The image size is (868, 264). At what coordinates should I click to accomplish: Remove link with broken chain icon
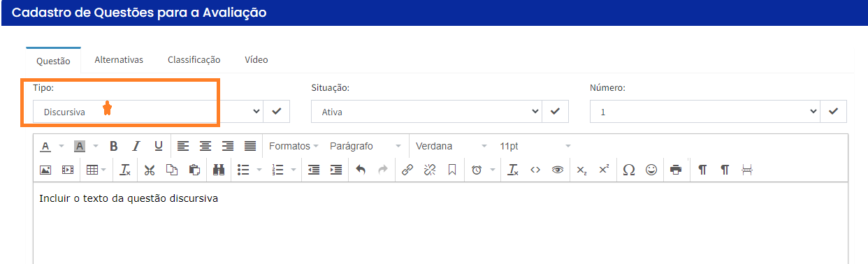point(430,170)
